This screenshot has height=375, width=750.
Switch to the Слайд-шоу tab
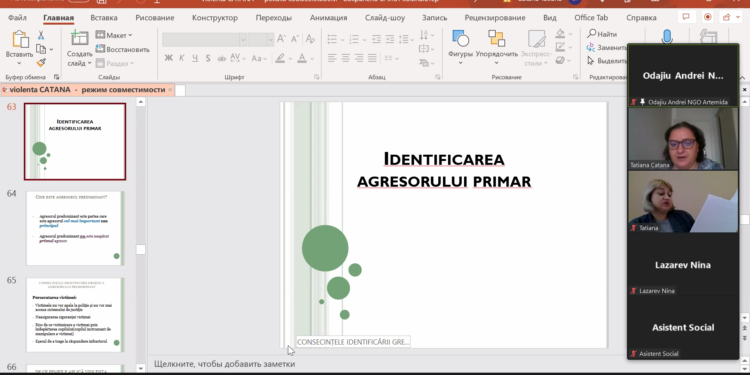point(385,18)
